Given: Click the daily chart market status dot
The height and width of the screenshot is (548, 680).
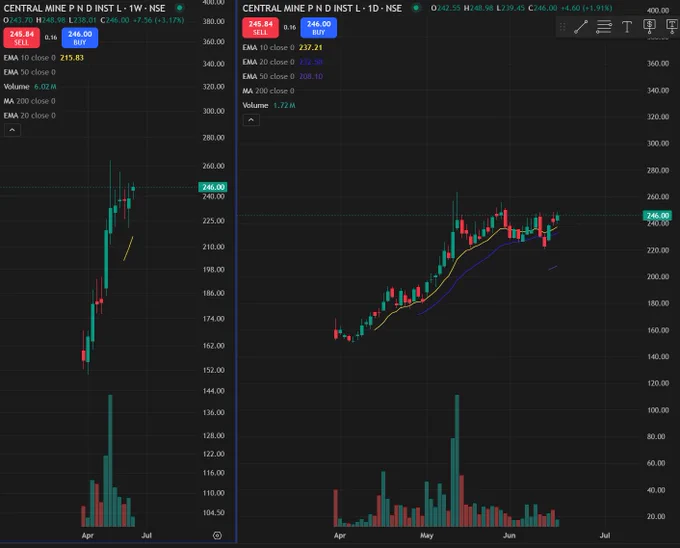Looking at the screenshot, I should coord(416,8).
